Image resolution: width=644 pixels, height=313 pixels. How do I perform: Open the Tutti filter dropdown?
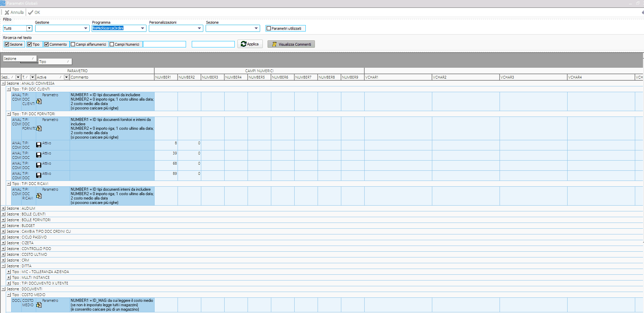[x=29, y=28]
